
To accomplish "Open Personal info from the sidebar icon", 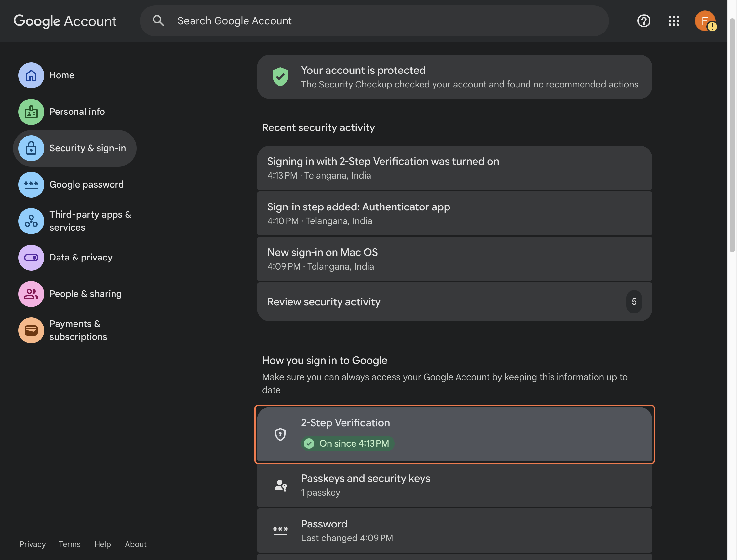I will pos(31,112).
